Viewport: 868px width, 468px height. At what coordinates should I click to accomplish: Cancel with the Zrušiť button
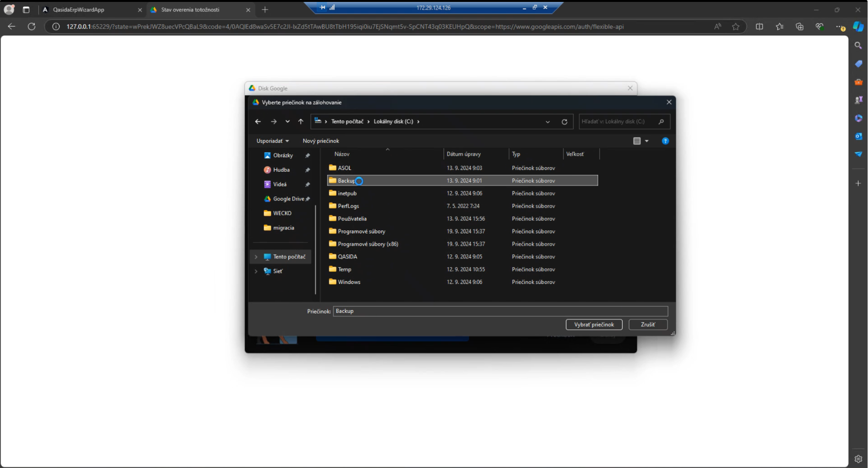point(648,324)
